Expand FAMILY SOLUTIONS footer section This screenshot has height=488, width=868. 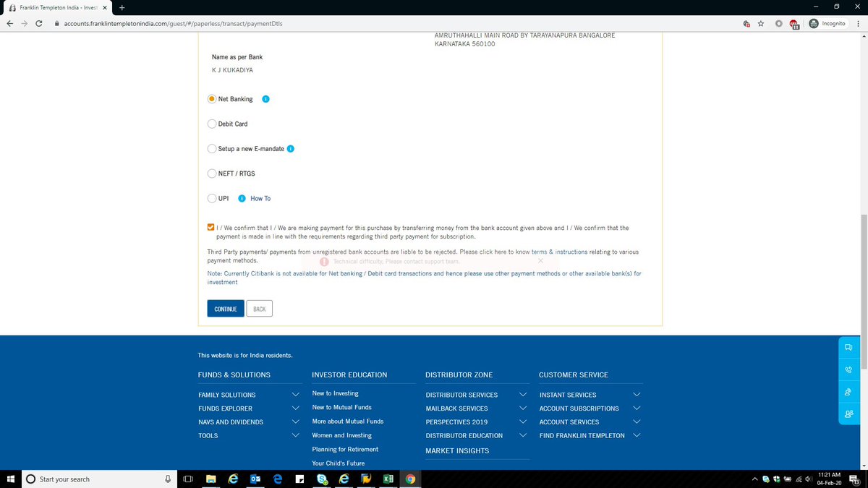point(295,395)
